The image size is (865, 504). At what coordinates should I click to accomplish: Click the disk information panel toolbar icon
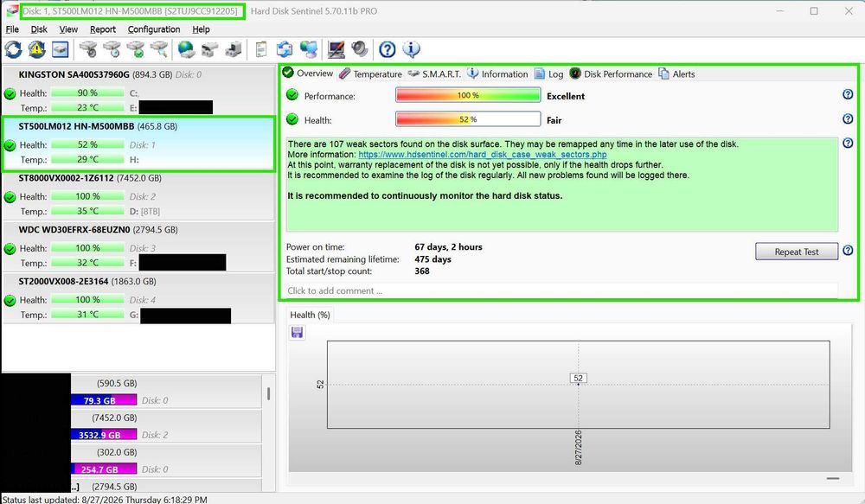[61, 49]
